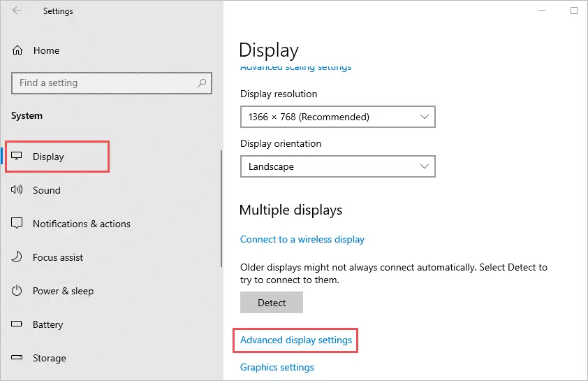
Task: Click the Notifications speech bubble icon
Action: point(17,223)
